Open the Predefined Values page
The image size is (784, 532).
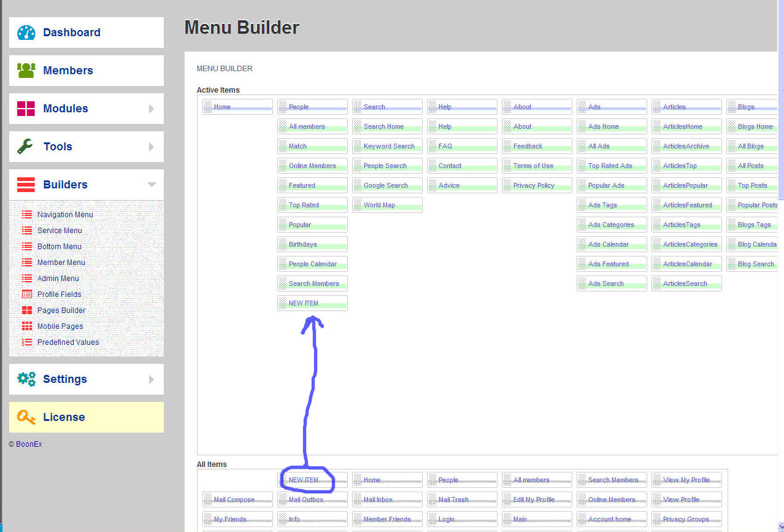pyautogui.click(x=68, y=342)
